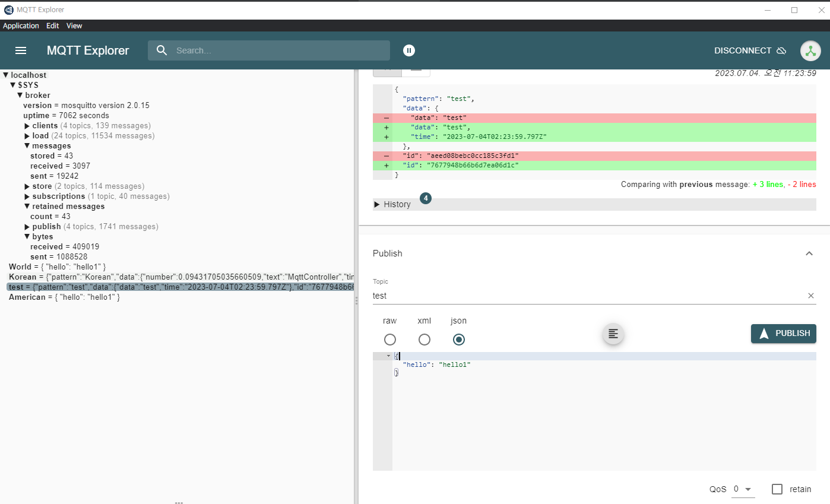Select the Korean topic in tree
Screen dimensions: 830x504
tap(181, 277)
